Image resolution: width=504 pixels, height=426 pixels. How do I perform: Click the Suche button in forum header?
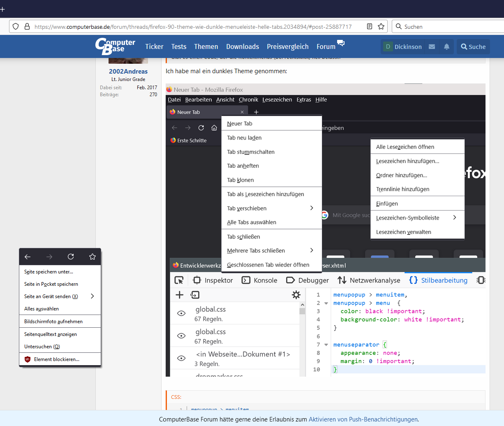coord(473,46)
